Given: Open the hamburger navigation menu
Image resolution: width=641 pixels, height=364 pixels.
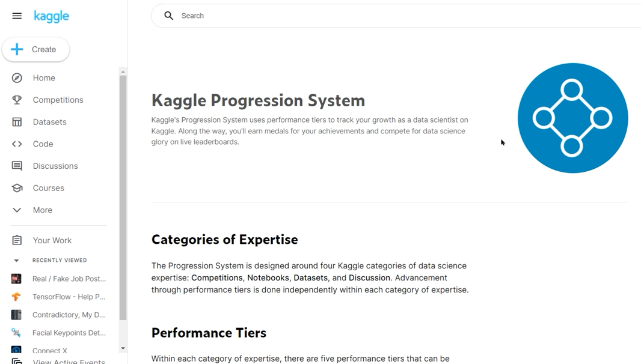Looking at the screenshot, I should click(x=17, y=16).
